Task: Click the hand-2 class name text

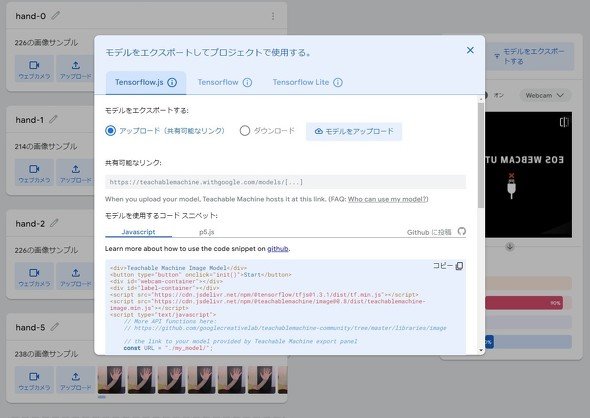Action: point(30,224)
